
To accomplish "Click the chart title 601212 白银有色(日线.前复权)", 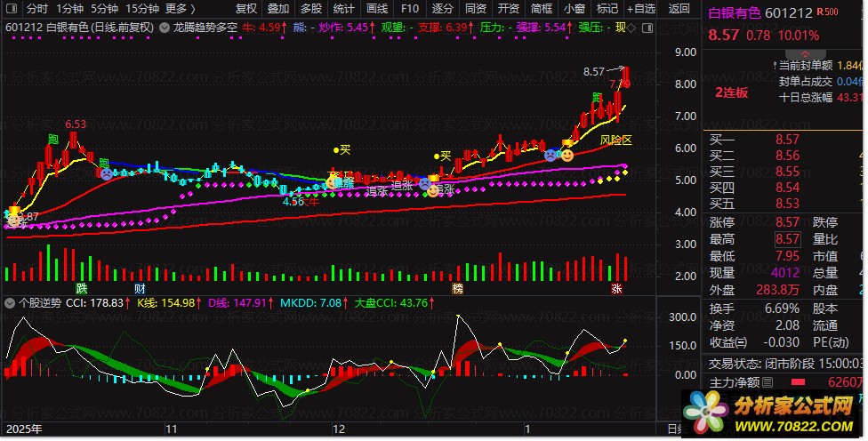I will (x=79, y=27).
